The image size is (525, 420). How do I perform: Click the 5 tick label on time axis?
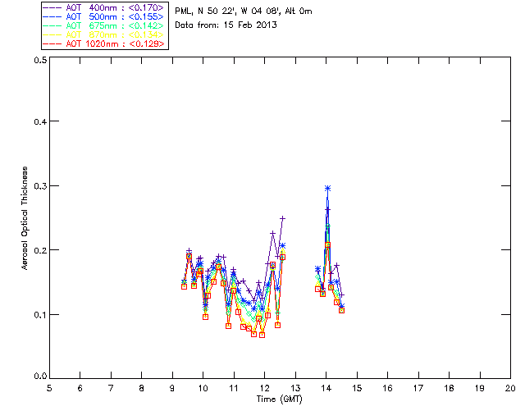[x=49, y=388]
